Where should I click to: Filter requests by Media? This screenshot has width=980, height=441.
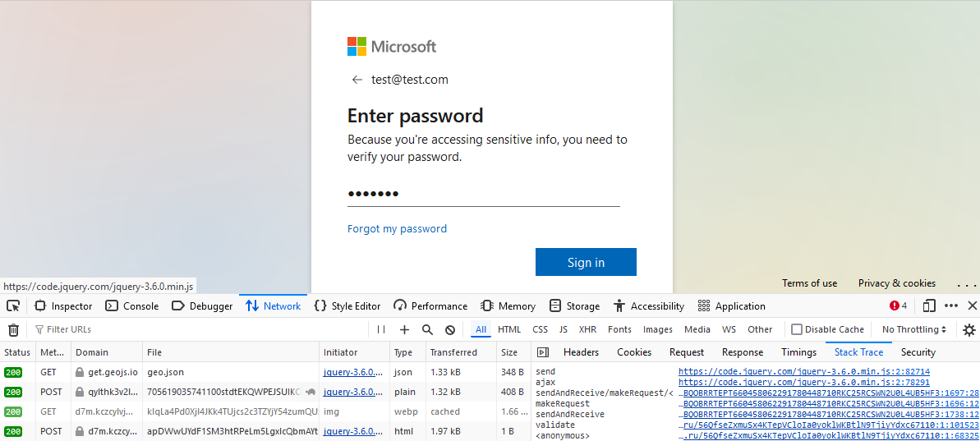[697, 329]
